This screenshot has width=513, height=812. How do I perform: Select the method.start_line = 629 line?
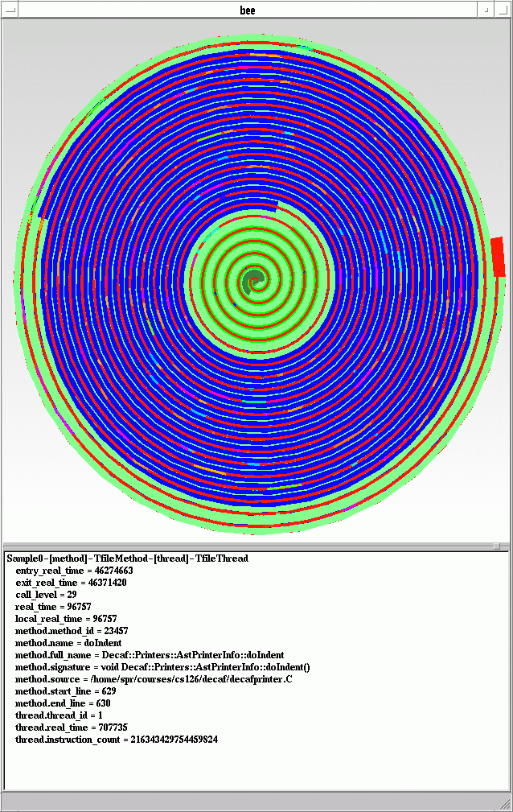(x=66, y=690)
